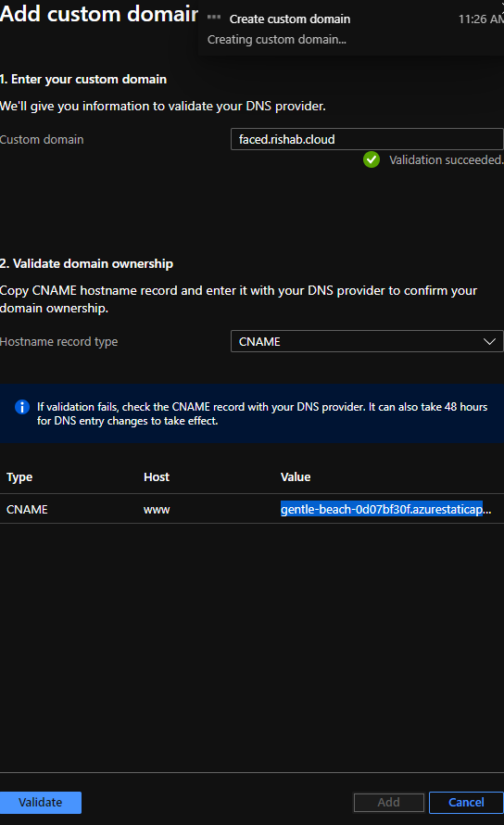Image resolution: width=504 pixels, height=825 pixels.
Task: Click the Host column header
Action: pyautogui.click(x=157, y=477)
